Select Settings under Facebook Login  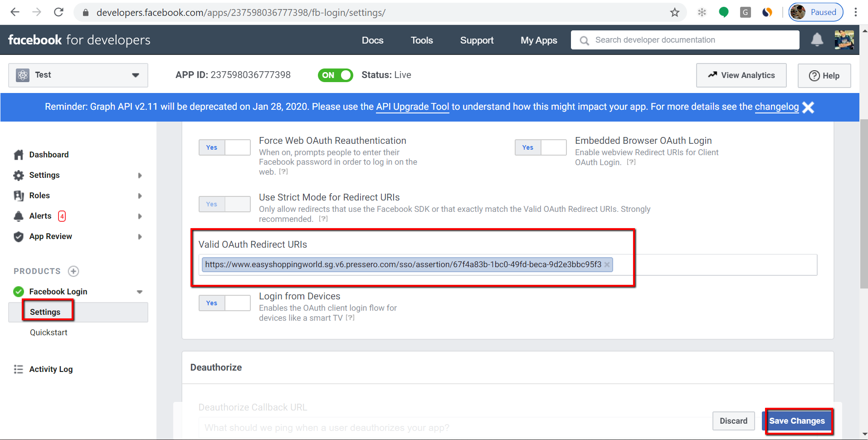(x=78, y=312)
